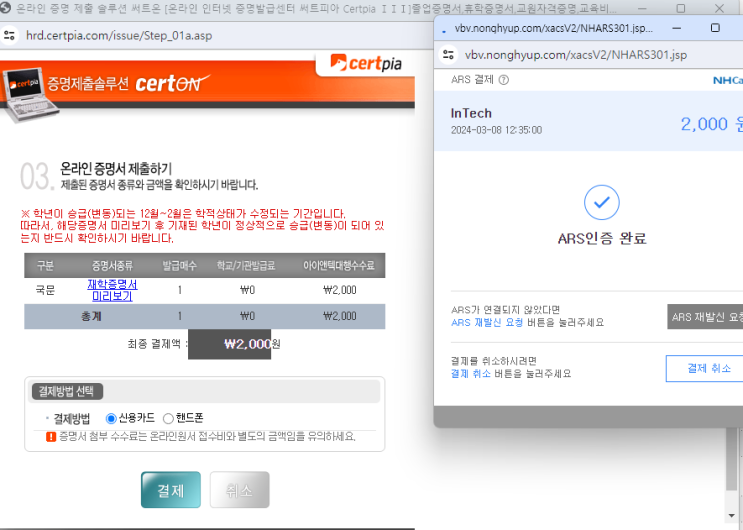Screen dimensions: 743x530
Task: Click the 온라인 증명서 제출하기 heading
Action: pos(116,168)
